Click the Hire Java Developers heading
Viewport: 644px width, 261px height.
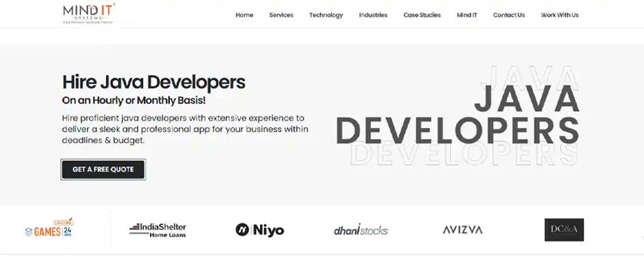pos(153,82)
